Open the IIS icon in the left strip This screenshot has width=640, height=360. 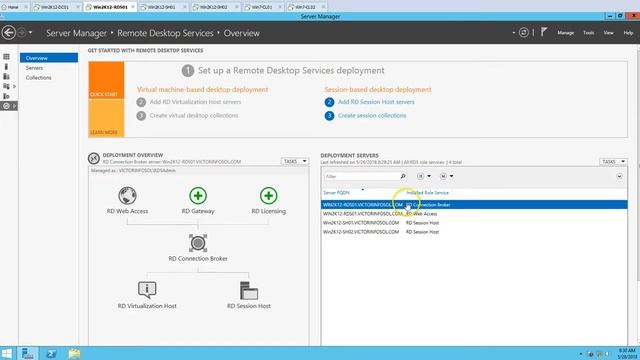(6, 96)
